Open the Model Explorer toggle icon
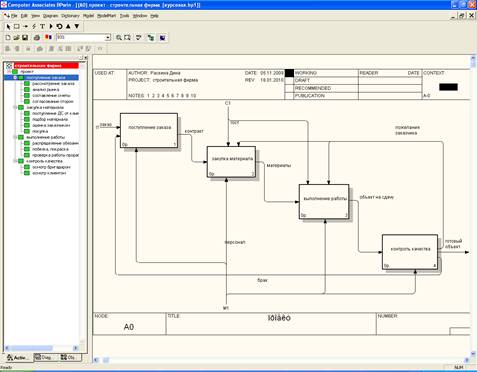 (151, 38)
